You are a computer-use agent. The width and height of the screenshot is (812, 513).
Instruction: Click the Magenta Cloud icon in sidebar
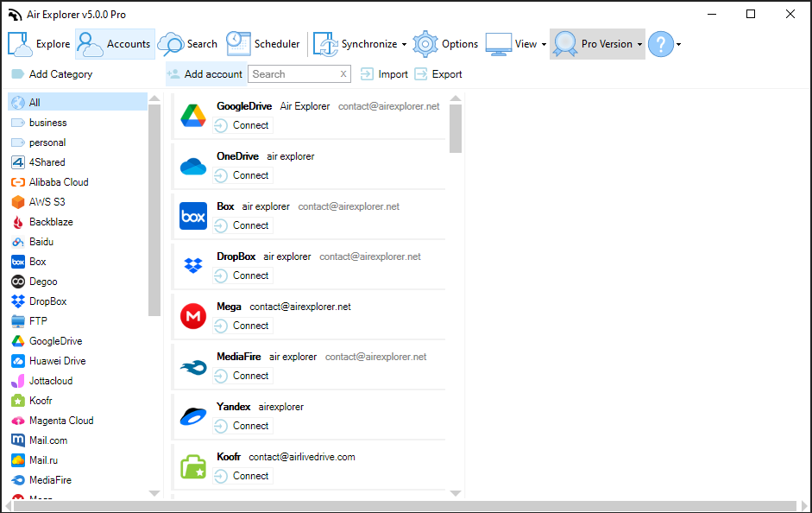click(x=18, y=421)
